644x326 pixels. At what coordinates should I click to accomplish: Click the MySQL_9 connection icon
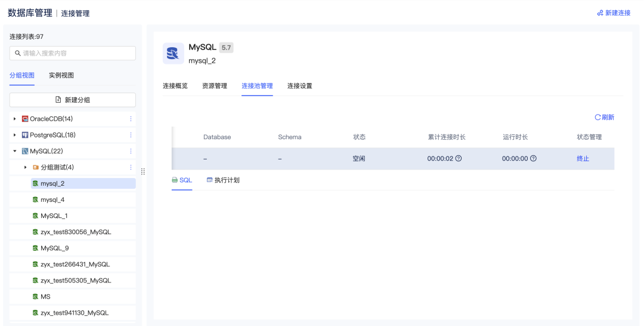point(35,248)
